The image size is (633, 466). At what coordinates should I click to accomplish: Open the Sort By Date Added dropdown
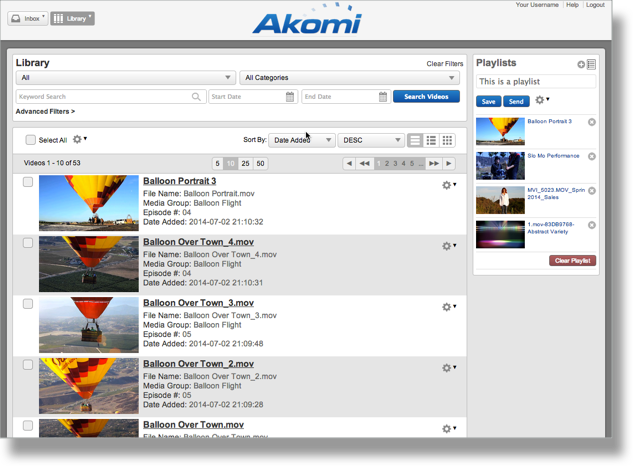[x=301, y=141]
